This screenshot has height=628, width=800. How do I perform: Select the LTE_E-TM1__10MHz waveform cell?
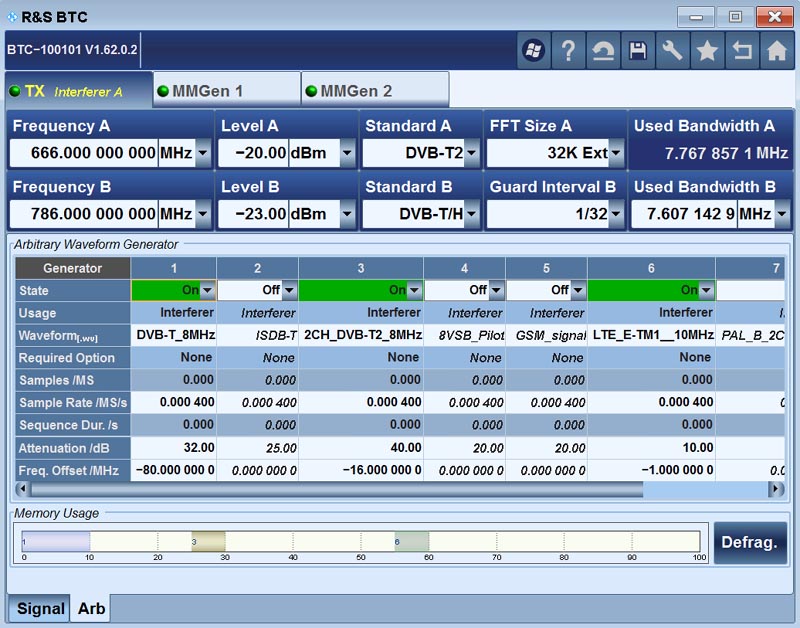(652, 335)
